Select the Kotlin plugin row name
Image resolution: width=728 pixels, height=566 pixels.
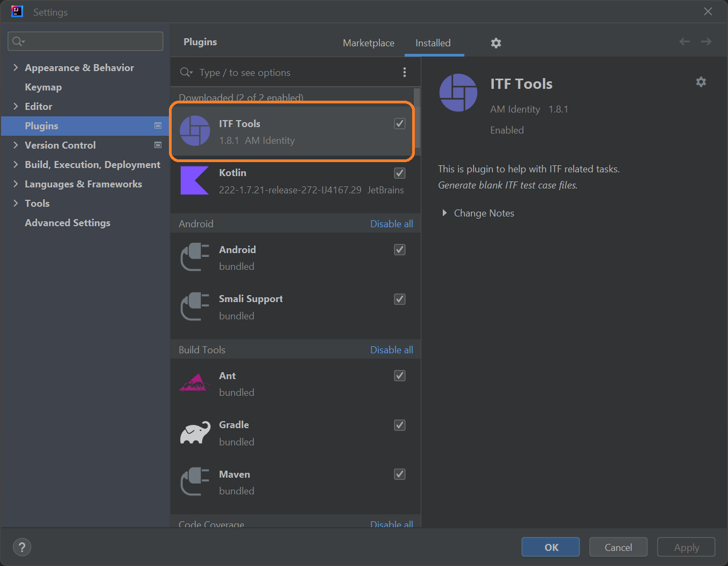click(232, 172)
